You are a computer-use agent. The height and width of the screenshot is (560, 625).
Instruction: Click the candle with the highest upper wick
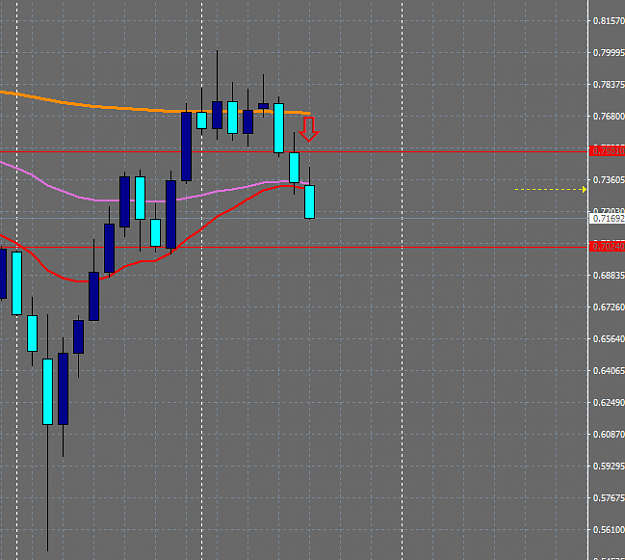click(x=217, y=115)
